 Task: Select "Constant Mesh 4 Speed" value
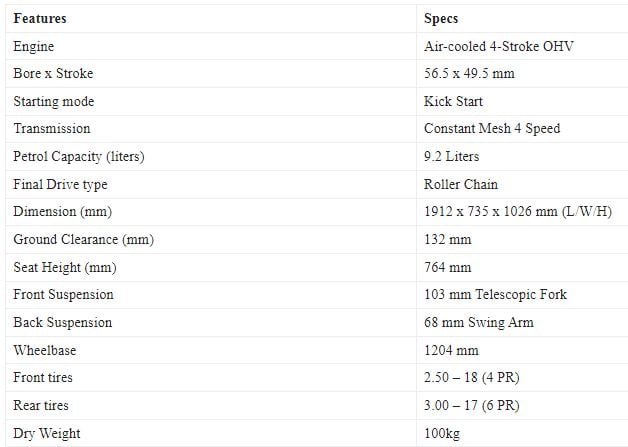(x=491, y=129)
